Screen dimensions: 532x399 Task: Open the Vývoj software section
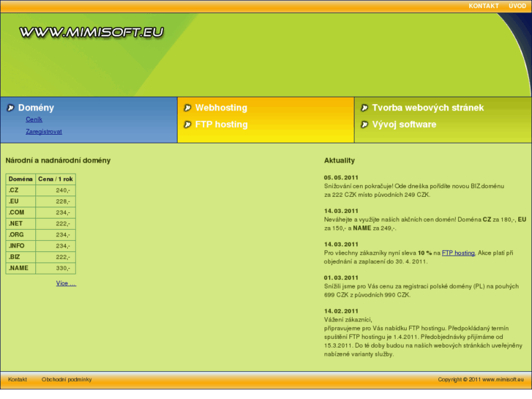(404, 124)
